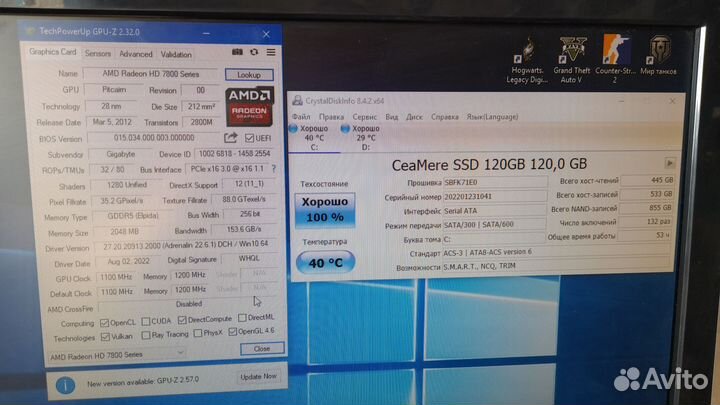Click the GPU-Z refresh icon
This screenshot has height=405, width=720.
coord(254,52)
